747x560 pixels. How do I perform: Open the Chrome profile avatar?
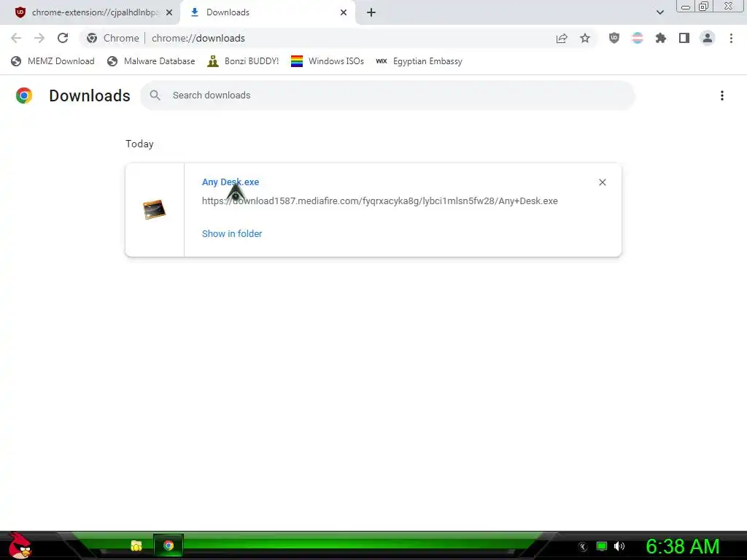pyautogui.click(x=708, y=38)
